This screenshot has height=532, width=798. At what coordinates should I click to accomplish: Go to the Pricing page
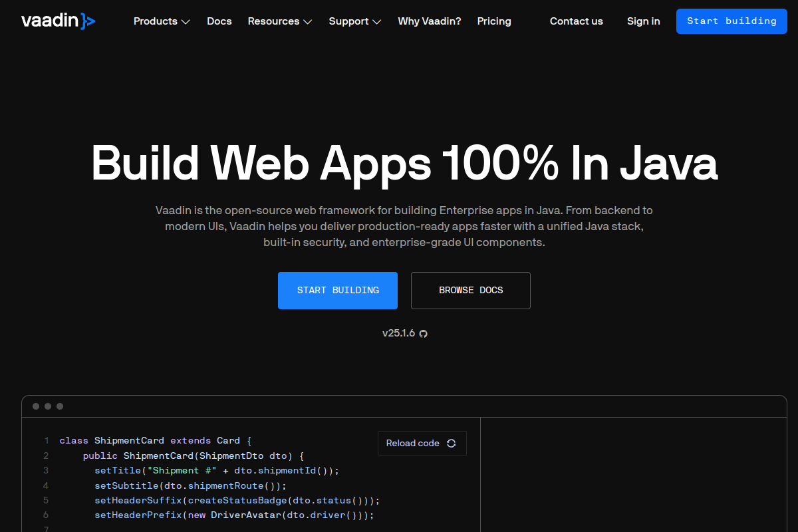pos(494,21)
